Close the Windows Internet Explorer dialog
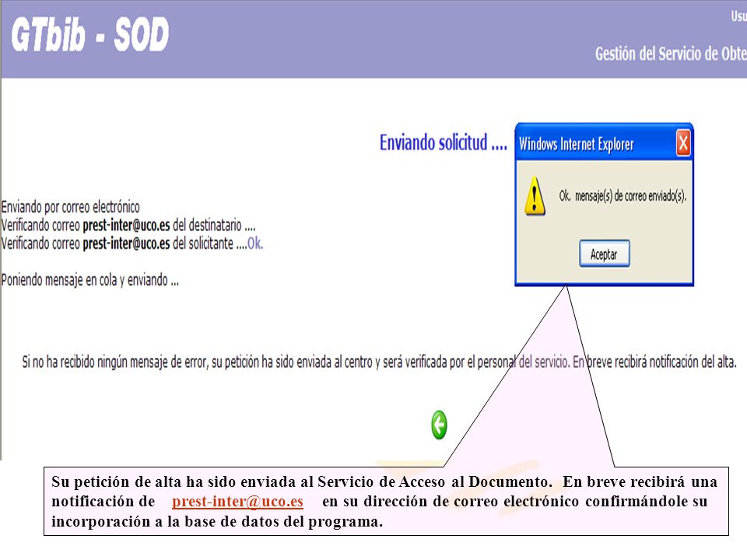The height and width of the screenshot is (560, 747). click(682, 143)
